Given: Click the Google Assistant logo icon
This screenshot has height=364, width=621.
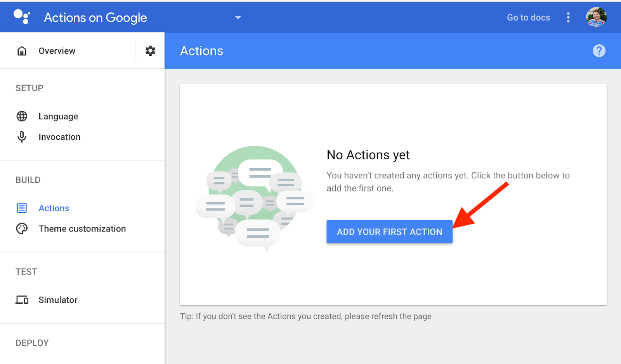Looking at the screenshot, I should point(22,17).
